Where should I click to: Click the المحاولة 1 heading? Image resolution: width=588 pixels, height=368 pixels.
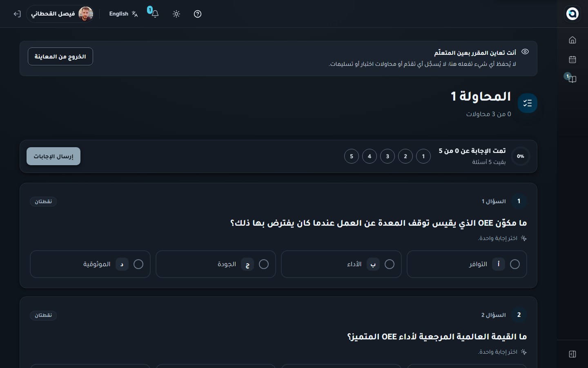point(481,96)
